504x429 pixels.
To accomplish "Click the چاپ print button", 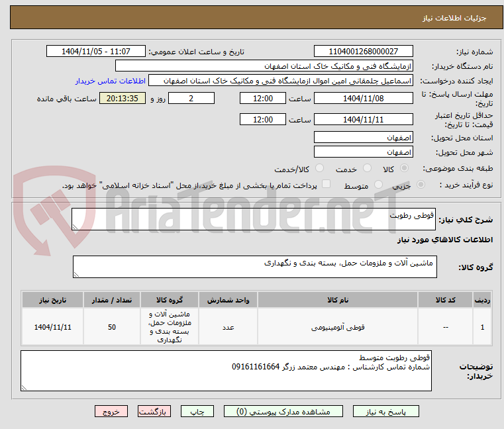I will 197,411.
